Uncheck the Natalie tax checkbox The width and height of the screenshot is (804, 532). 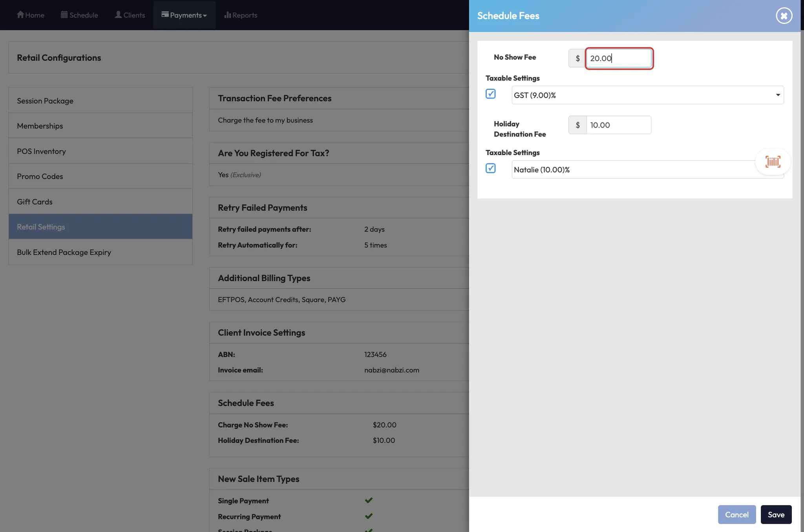pos(490,168)
